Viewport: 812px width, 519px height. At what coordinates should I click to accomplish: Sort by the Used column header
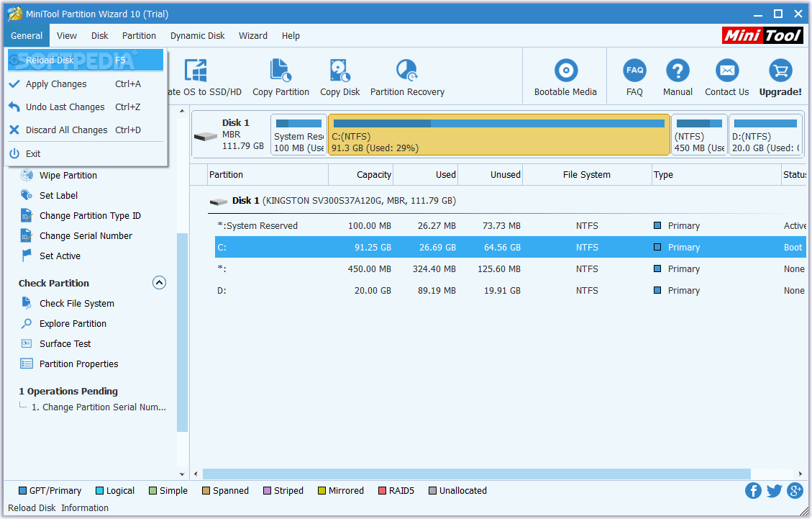pos(426,175)
